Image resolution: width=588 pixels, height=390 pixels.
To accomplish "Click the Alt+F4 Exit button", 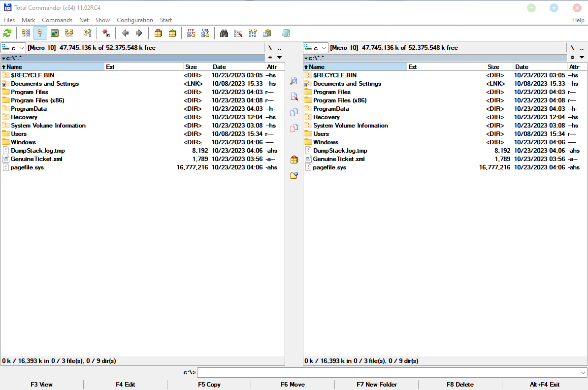I will 545,385.
